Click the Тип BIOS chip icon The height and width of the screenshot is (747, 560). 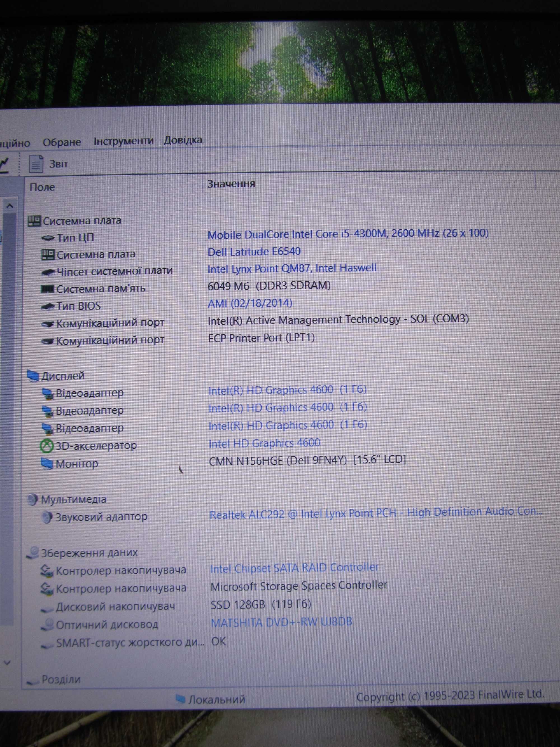point(48,307)
